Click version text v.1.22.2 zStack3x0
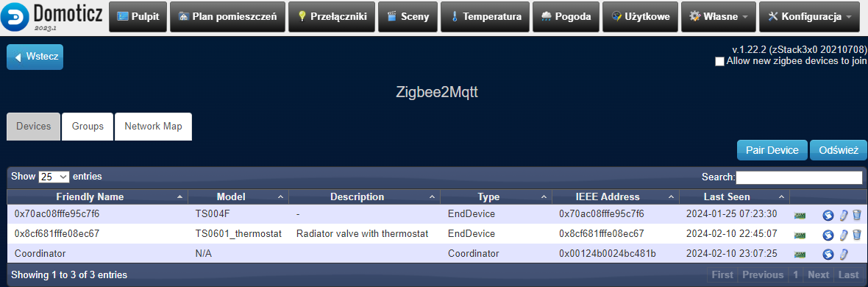This screenshot has width=868, height=287. 800,51
